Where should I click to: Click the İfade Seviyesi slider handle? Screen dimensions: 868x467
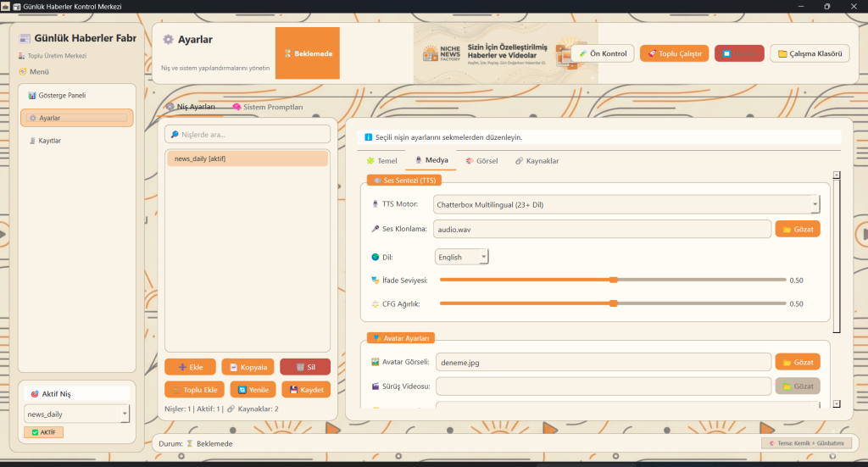pyautogui.click(x=614, y=280)
